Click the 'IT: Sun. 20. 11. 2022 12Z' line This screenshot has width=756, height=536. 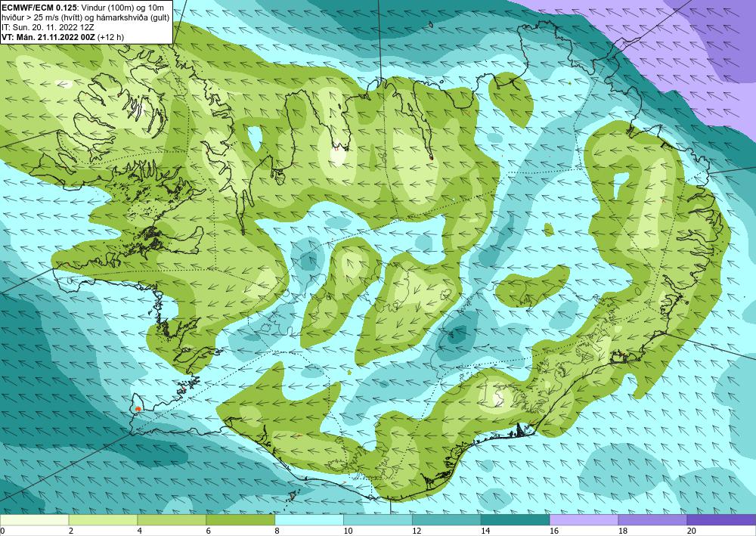(x=48, y=27)
